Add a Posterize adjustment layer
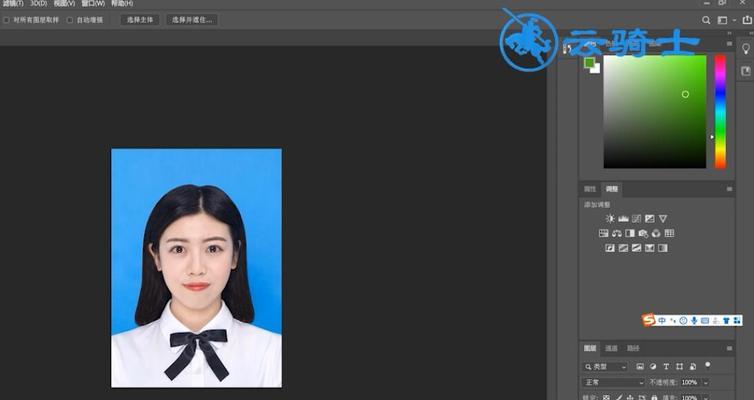Image resolution: width=754 pixels, height=400 pixels. (623, 248)
